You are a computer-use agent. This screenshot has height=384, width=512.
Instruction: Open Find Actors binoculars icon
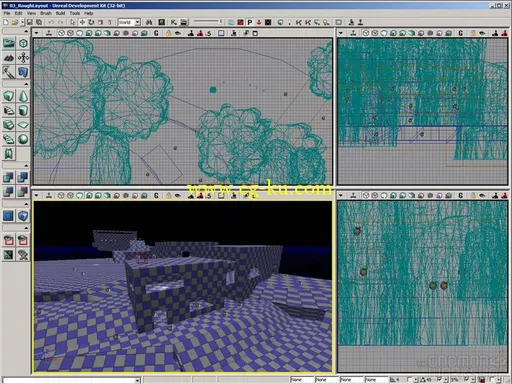149,22
